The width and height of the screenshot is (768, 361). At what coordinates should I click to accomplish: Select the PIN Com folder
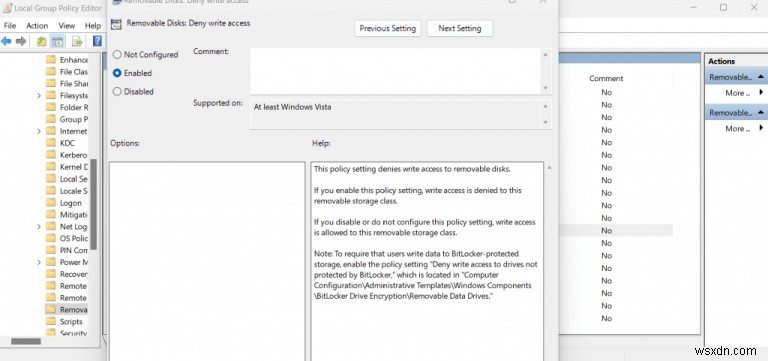pos(67,250)
